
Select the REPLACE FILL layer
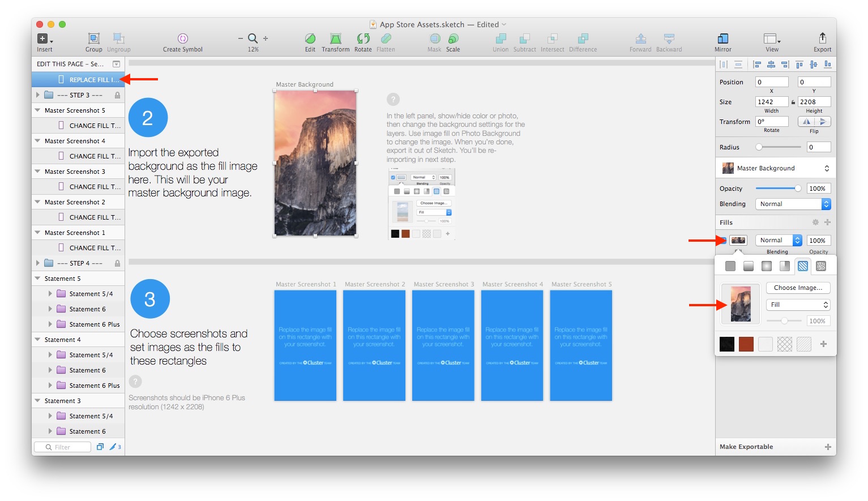click(78, 80)
